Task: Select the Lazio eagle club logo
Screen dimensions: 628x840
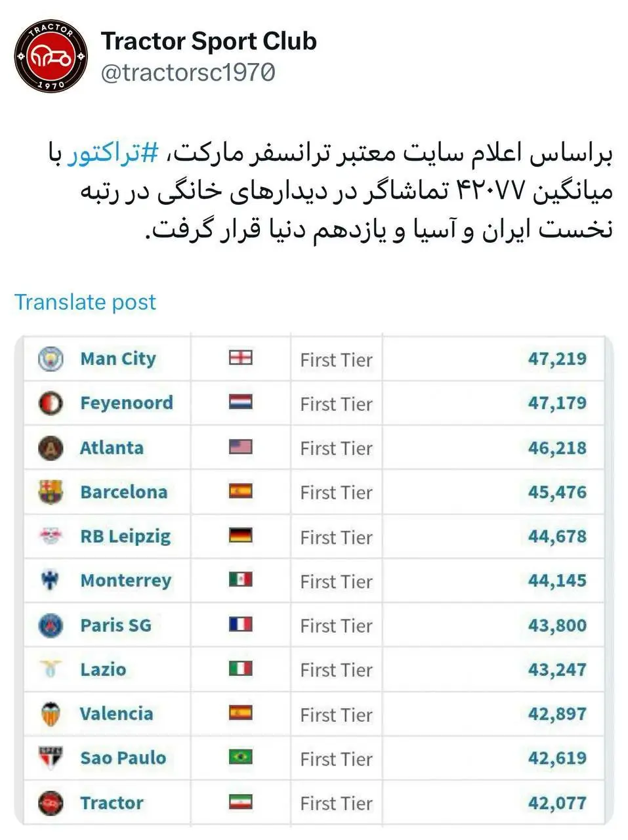Action: click(x=49, y=669)
